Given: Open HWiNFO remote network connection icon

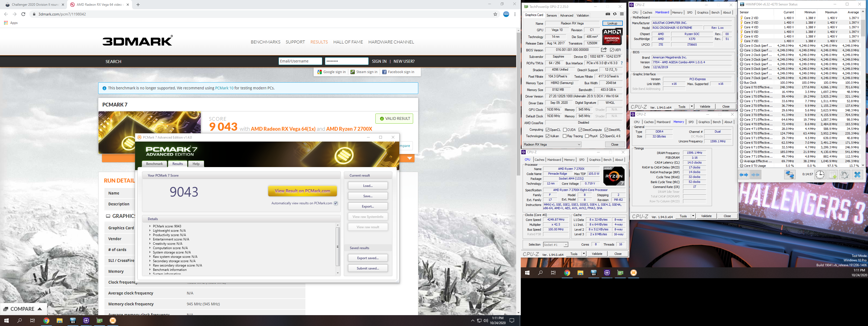Looking at the screenshot, I should tap(790, 174).
